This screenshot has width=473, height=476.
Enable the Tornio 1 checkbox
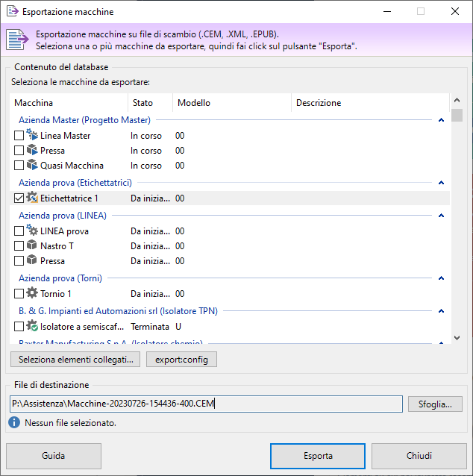click(19, 294)
